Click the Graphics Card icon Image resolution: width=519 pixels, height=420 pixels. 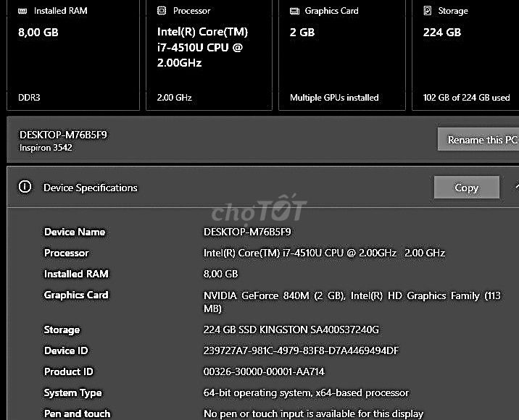294,12
